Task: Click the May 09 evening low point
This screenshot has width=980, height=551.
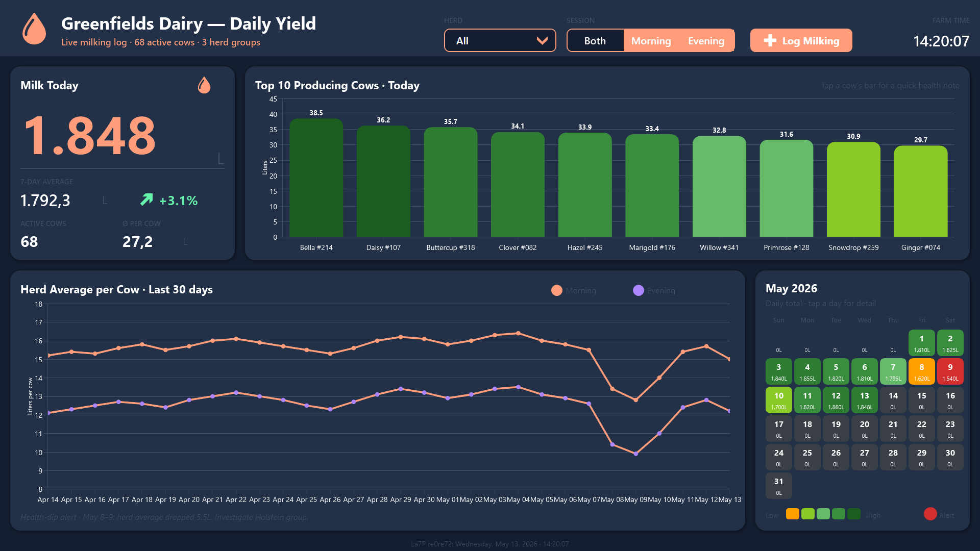Action: (x=636, y=454)
